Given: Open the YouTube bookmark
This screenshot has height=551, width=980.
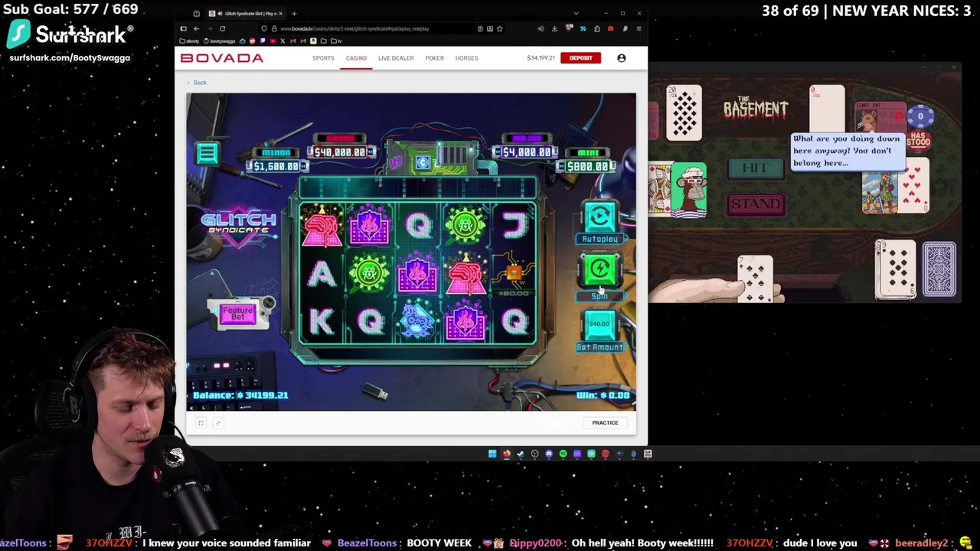Looking at the screenshot, I should pos(273,41).
